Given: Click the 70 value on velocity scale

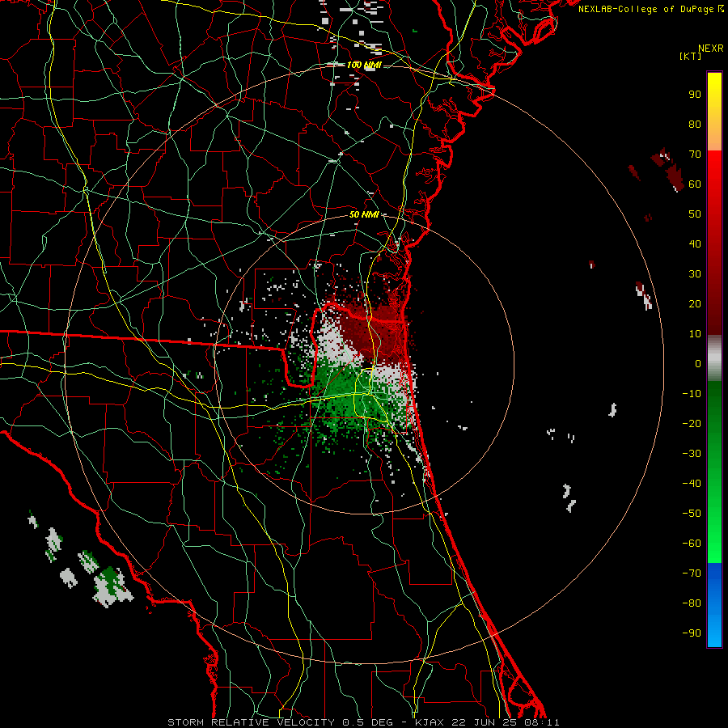Looking at the screenshot, I should tap(695, 154).
